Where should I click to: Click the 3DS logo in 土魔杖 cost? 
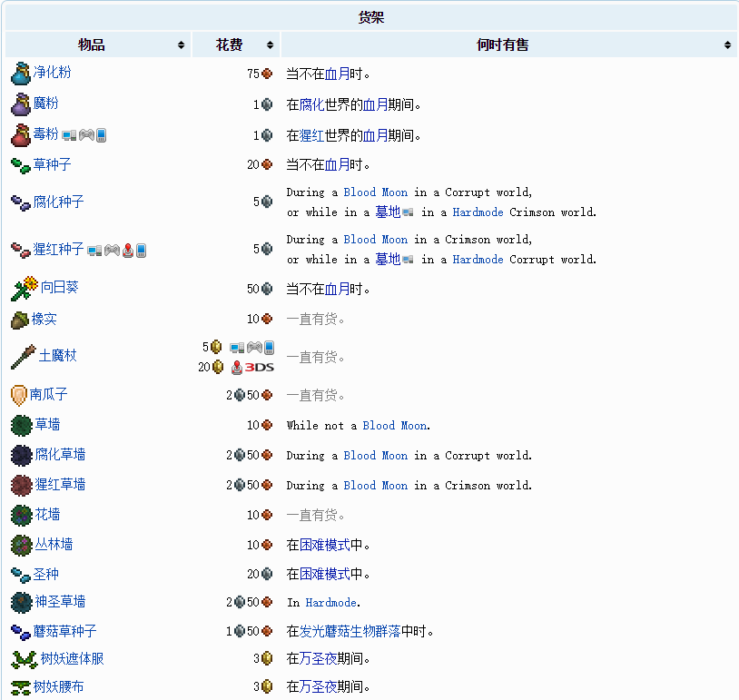[260, 368]
